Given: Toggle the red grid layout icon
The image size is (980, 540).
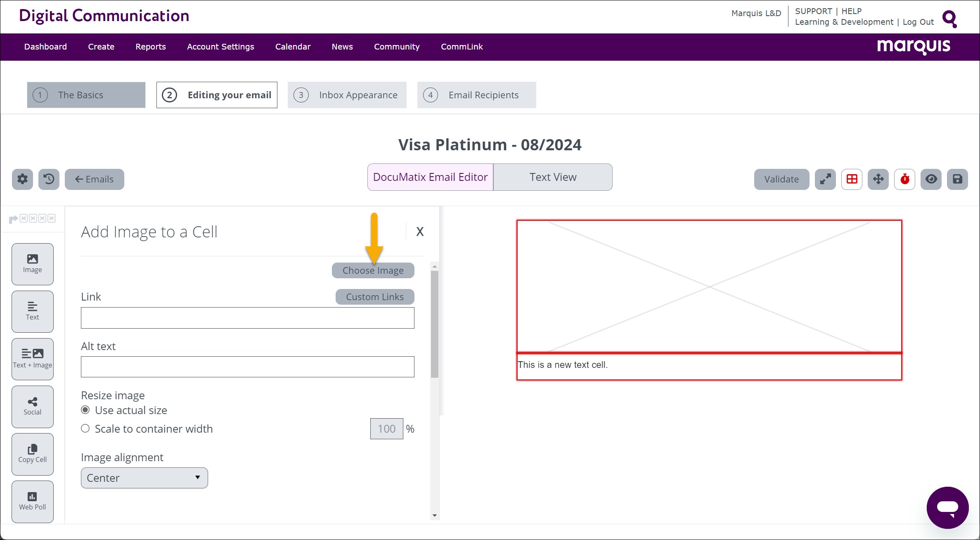Looking at the screenshot, I should [852, 179].
